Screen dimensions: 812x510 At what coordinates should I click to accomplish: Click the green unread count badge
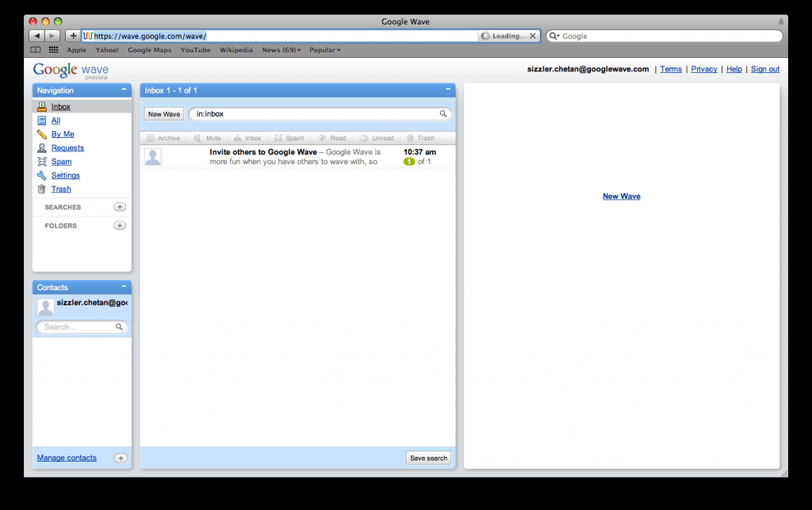[409, 162]
